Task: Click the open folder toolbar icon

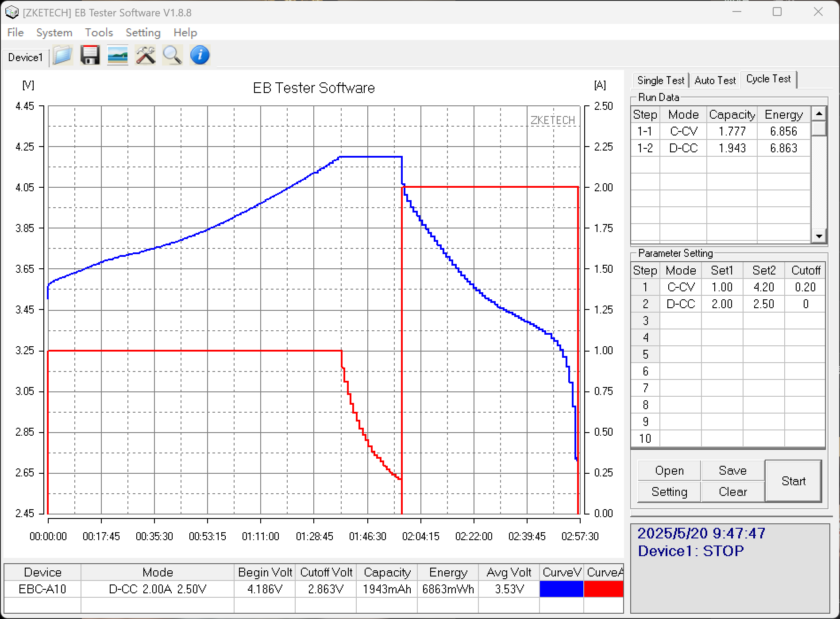Action: point(63,56)
